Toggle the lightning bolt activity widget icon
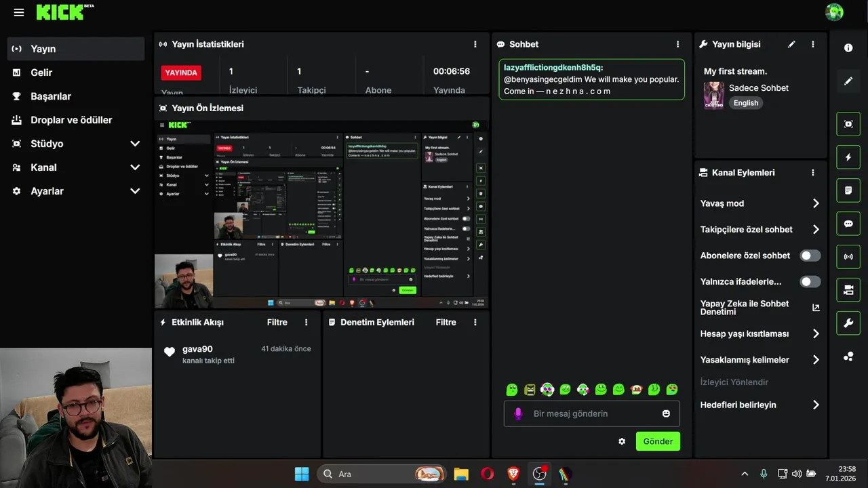Viewport: 868px width, 488px height. [848, 157]
